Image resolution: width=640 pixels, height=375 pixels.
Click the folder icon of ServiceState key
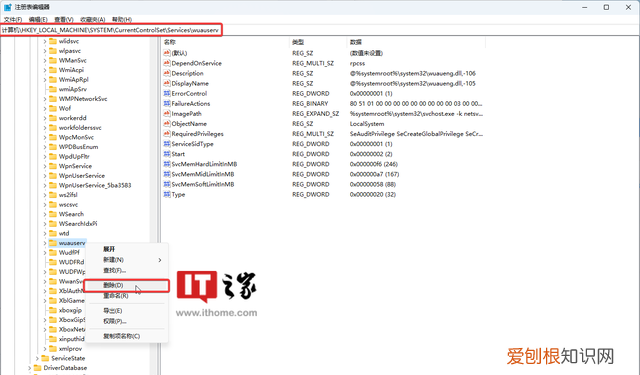45,358
